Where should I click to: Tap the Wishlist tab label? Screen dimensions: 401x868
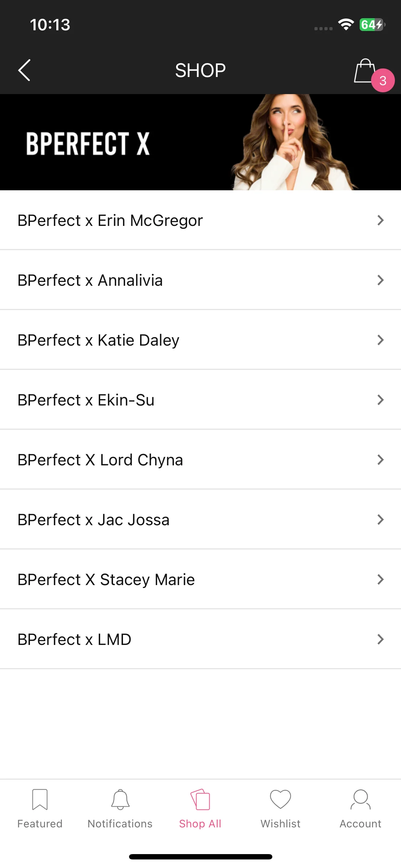pyautogui.click(x=281, y=824)
